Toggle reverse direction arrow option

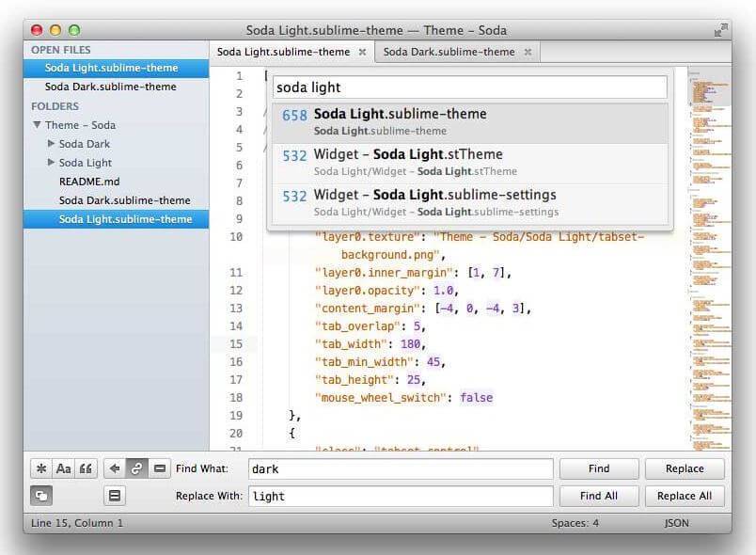click(115, 468)
